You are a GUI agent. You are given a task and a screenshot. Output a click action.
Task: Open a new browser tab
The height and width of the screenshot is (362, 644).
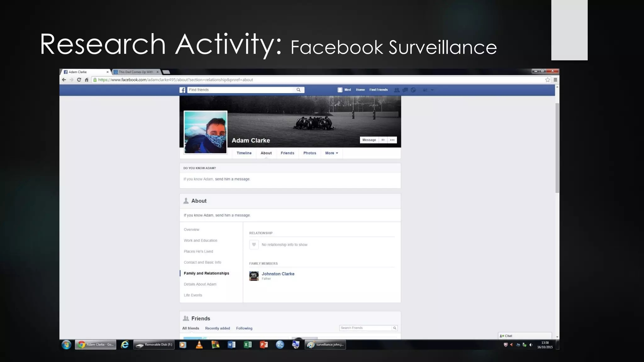(x=166, y=72)
